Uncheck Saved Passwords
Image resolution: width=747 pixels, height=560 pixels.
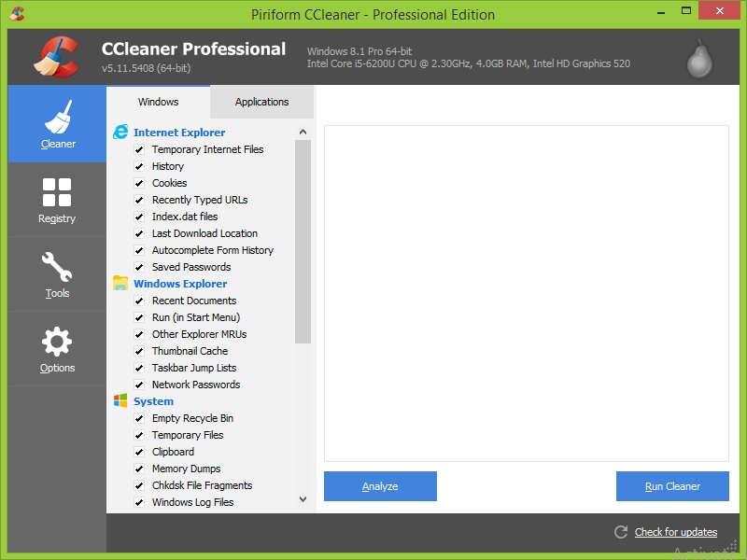pyautogui.click(x=139, y=267)
